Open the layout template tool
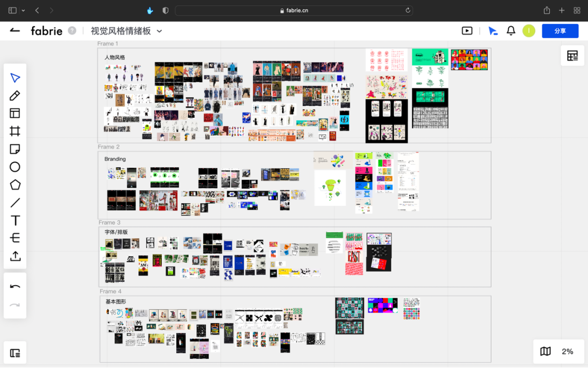 (x=15, y=113)
